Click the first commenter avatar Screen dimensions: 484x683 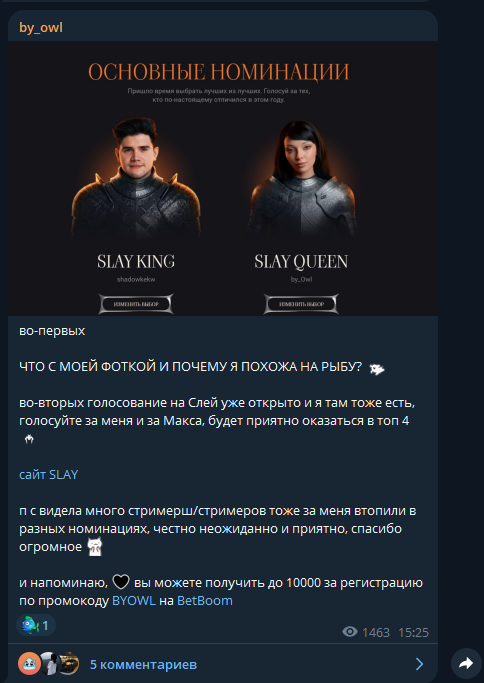[29, 664]
